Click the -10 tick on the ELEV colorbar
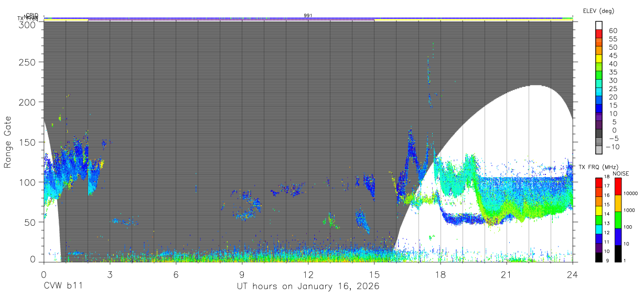The width and height of the screenshot is (644, 297). [x=613, y=147]
